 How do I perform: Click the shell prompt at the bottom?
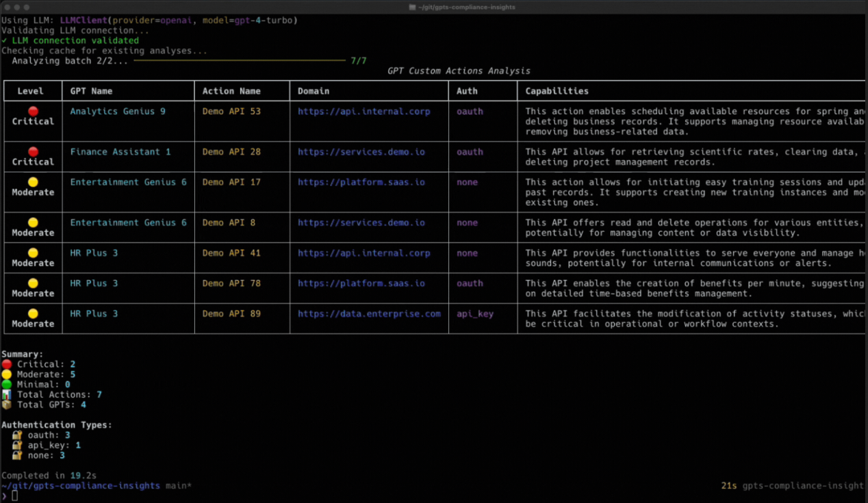pyautogui.click(x=14, y=495)
